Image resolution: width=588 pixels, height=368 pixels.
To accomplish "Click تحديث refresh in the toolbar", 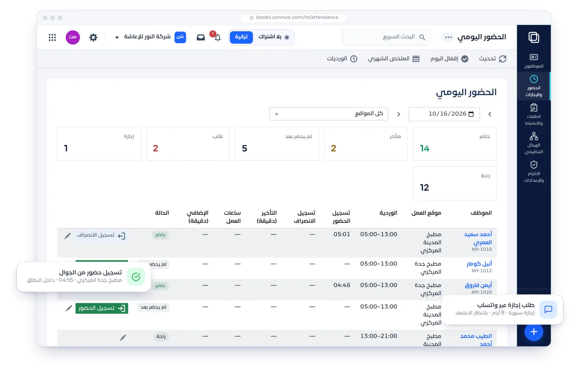I will click(493, 59).
